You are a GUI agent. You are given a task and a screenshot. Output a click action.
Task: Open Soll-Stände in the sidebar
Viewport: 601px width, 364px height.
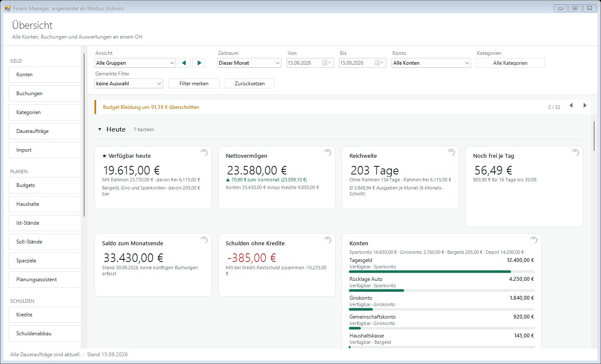point(44,242)
